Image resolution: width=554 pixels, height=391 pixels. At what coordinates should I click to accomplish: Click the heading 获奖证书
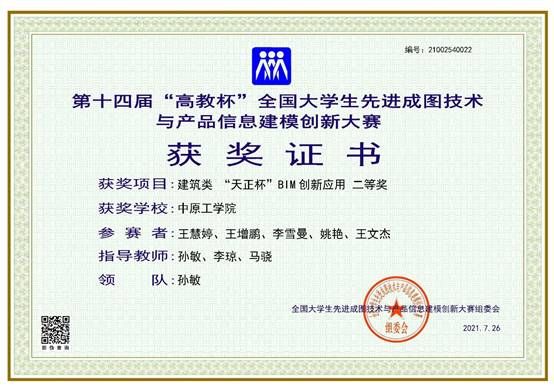pyautogui.click(x=274, y=154)
